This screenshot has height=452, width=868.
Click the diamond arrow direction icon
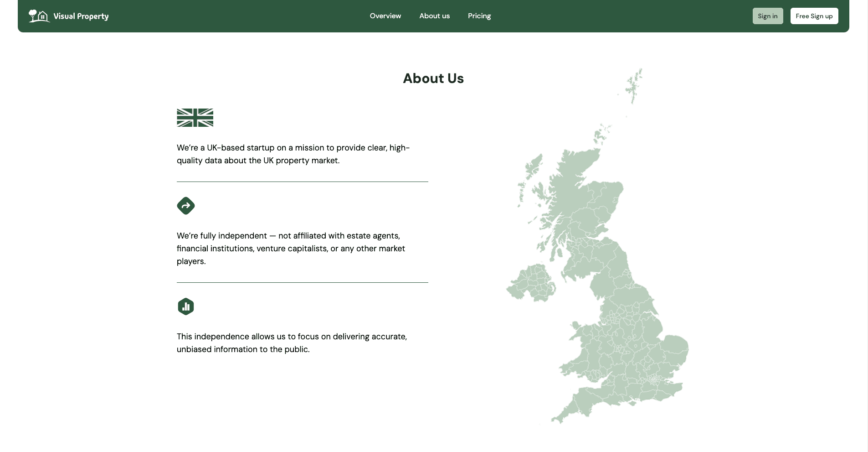tap(186, 206)
